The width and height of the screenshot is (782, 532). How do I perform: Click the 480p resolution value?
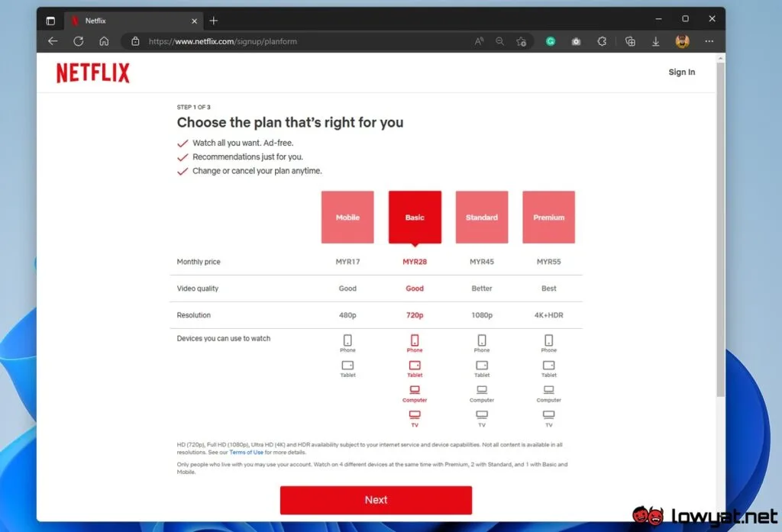tap(347, 315)
